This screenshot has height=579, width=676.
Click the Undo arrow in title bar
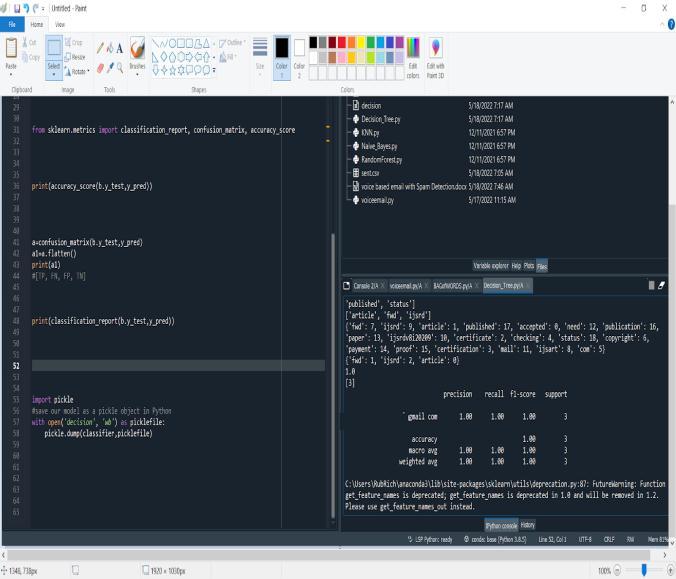26,9
